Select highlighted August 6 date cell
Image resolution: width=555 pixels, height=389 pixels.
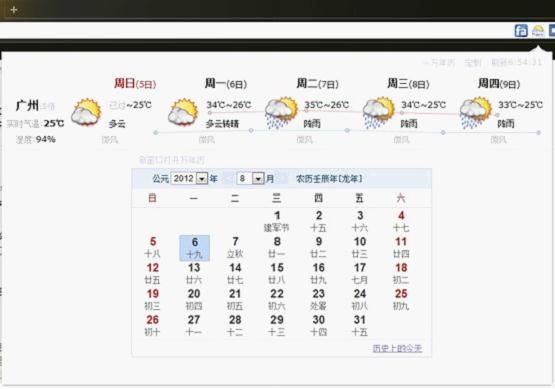(x=194, y=248)
